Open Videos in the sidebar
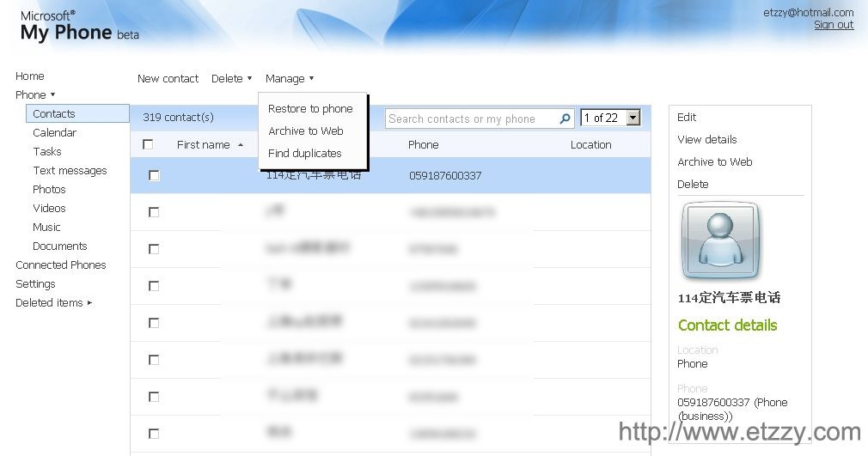 [49, 208]
